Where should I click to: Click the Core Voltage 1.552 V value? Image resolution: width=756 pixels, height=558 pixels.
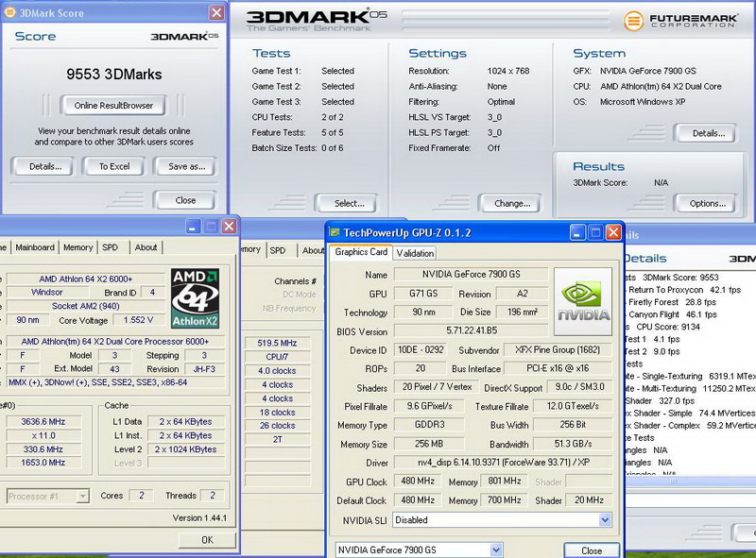click(138, 320)
